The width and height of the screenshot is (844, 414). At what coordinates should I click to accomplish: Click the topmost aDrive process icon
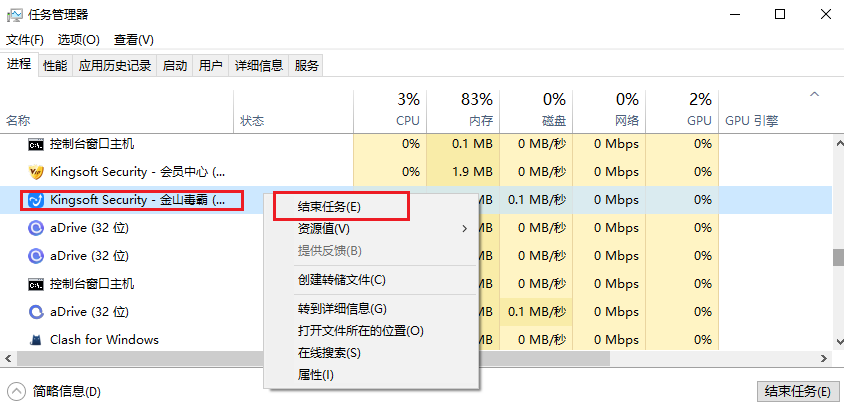click(36, 228)
